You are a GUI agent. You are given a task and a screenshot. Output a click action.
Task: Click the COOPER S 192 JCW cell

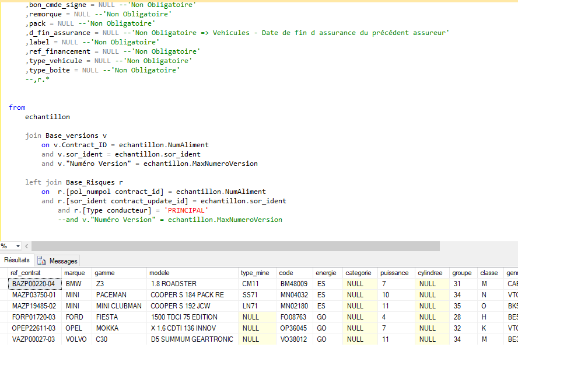point(192,306)
